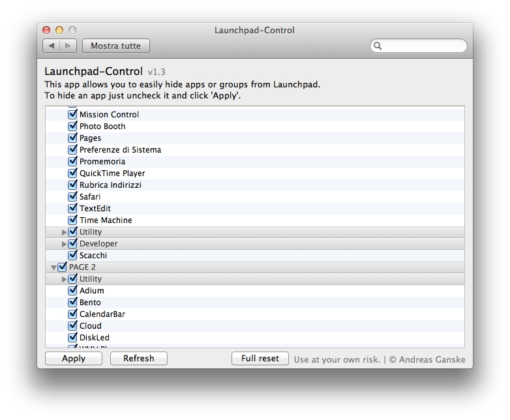
Task: Collapse the PAGE 2 section
Action: 53,267
